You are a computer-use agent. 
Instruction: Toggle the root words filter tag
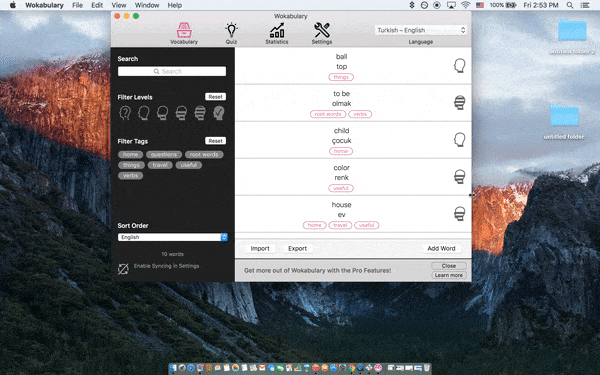coord(204,155)
